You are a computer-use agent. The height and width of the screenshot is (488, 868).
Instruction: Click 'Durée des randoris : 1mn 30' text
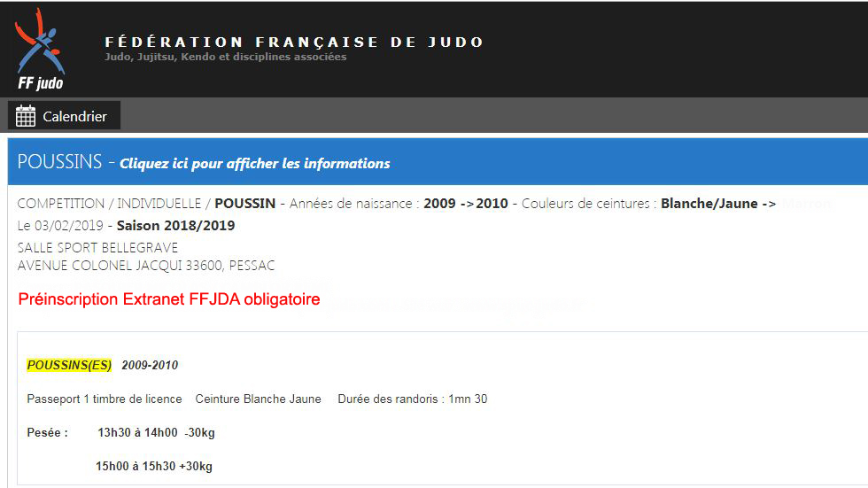click(x=412, y=399)
